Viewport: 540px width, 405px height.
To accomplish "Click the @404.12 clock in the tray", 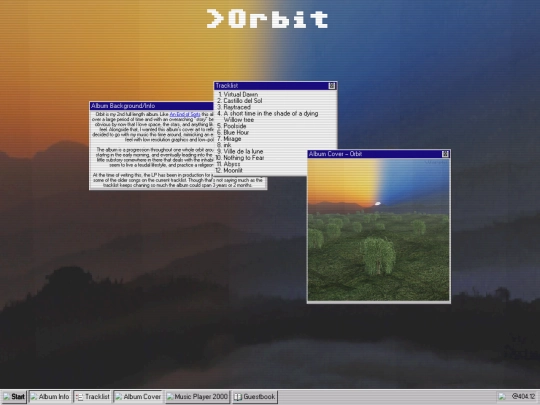I will tap(523, 396).
